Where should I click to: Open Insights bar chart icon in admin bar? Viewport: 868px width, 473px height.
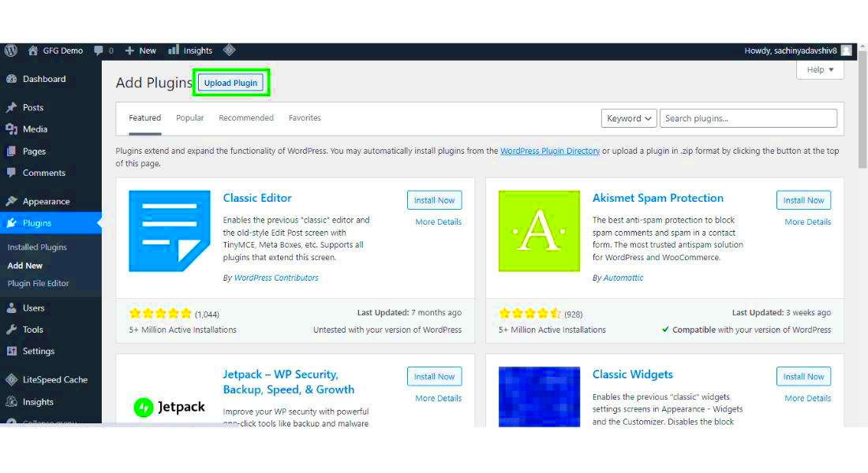pos(174,50)
